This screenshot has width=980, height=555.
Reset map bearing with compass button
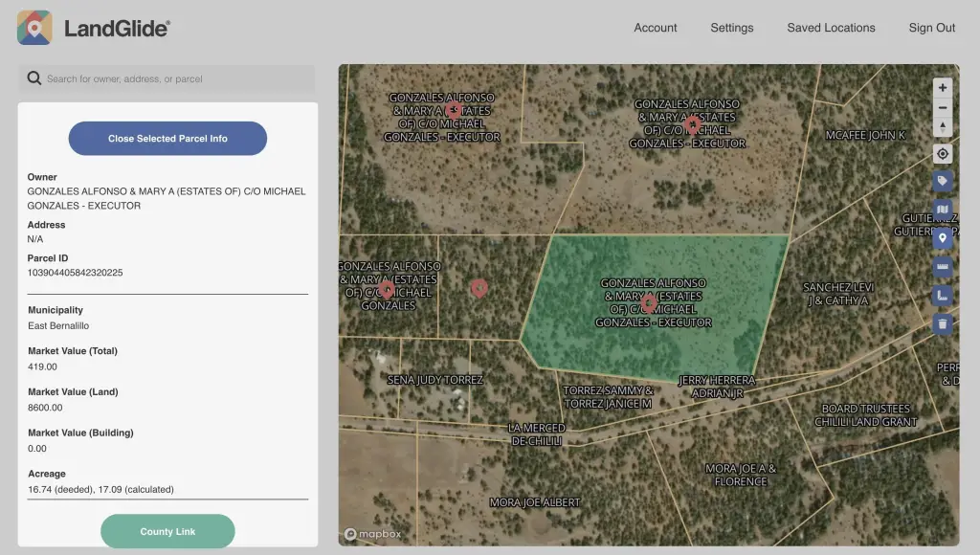pyautogui.click(x=943, y=128)
